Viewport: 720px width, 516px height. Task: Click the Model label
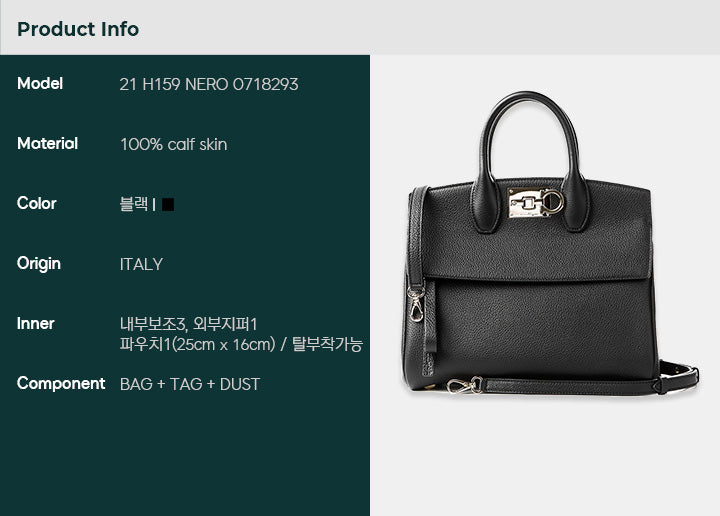click(x=40, y=84)
